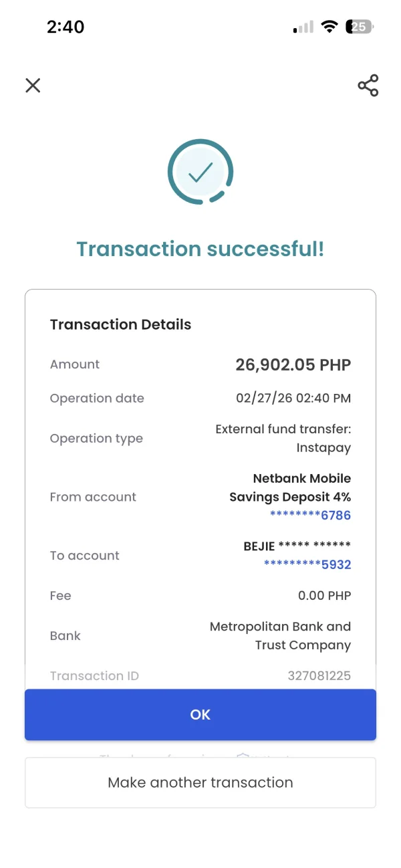Tap the 0.00 PHP fee value
Image resolution: width=401 pixels, height=868 pixels.
324,596
